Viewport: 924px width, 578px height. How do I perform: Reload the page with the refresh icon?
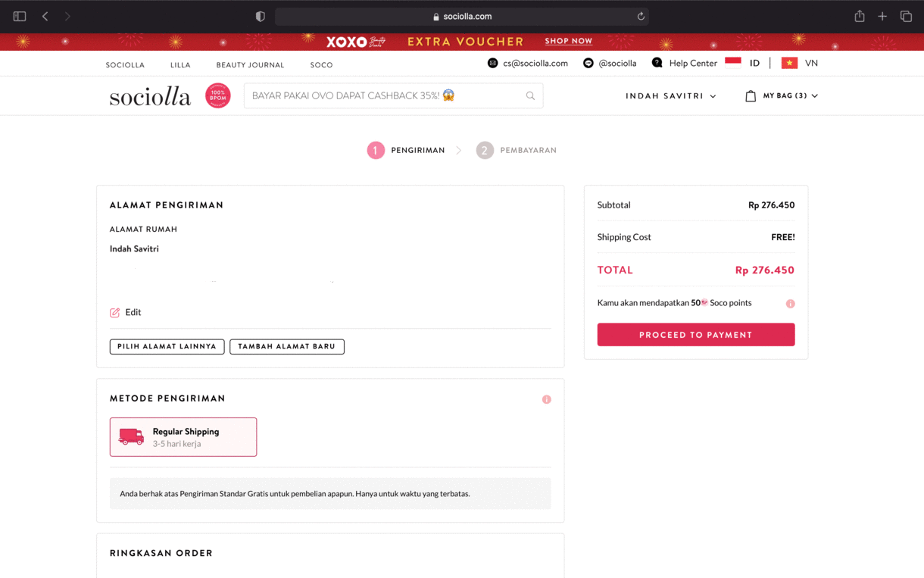(641, 16)
